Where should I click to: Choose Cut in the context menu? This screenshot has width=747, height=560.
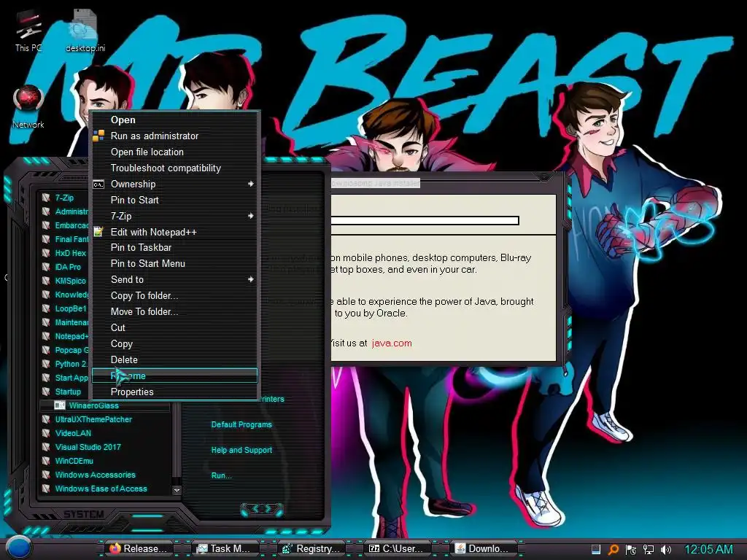(174, 327)
